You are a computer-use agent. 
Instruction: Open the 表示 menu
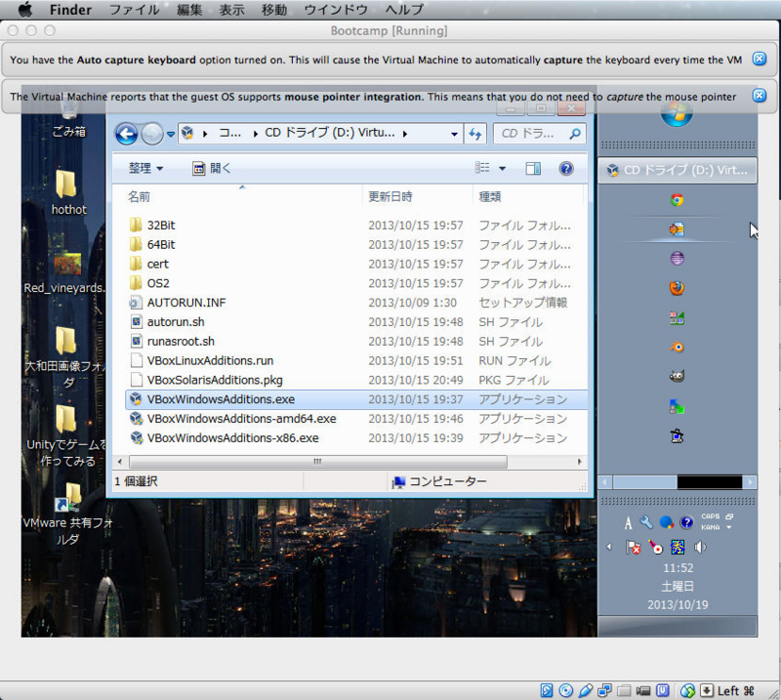pyautogui.click(x=231, y=10)
